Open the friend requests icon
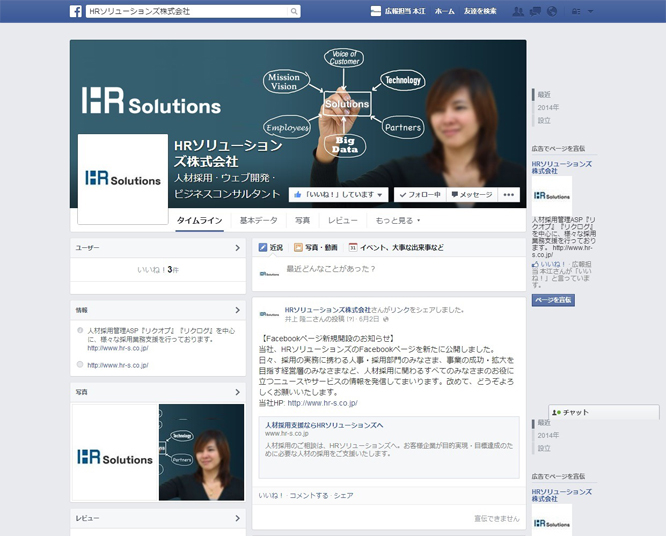 [518, 11]
